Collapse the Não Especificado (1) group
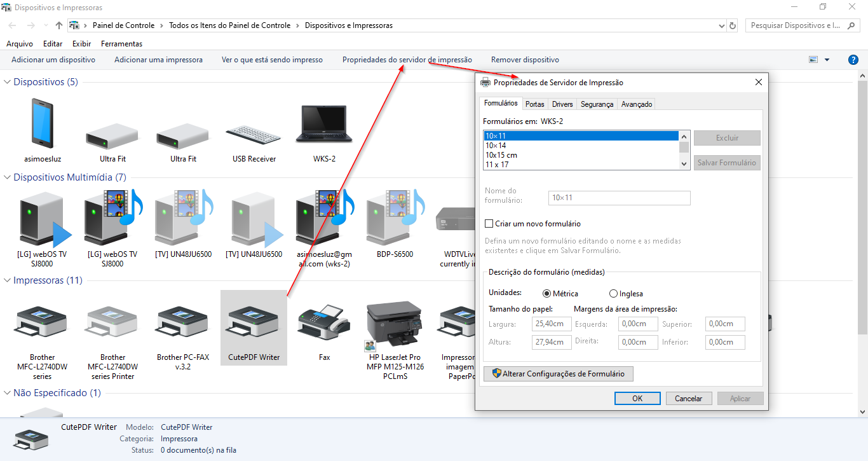868x461 pixels. (x=8, y=393)
